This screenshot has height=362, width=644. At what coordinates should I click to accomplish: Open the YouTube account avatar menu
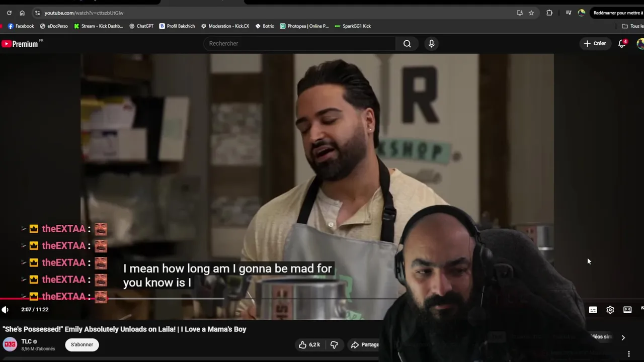[x=640, y=44]
